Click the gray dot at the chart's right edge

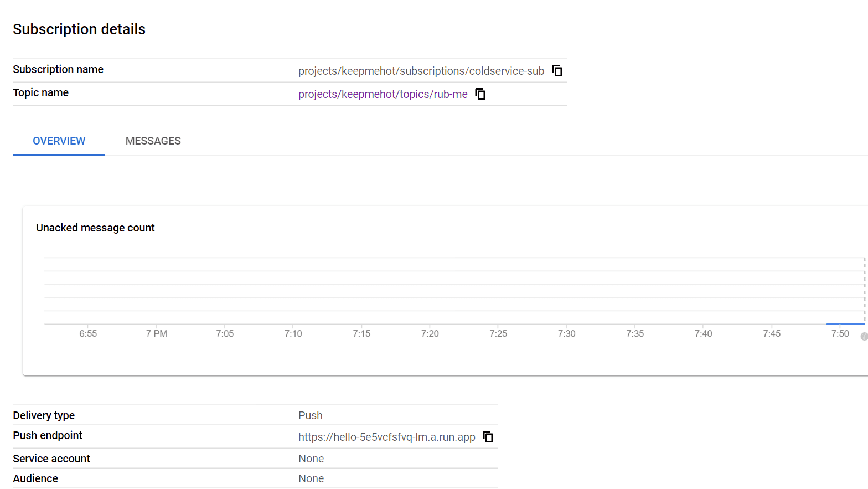864,336
